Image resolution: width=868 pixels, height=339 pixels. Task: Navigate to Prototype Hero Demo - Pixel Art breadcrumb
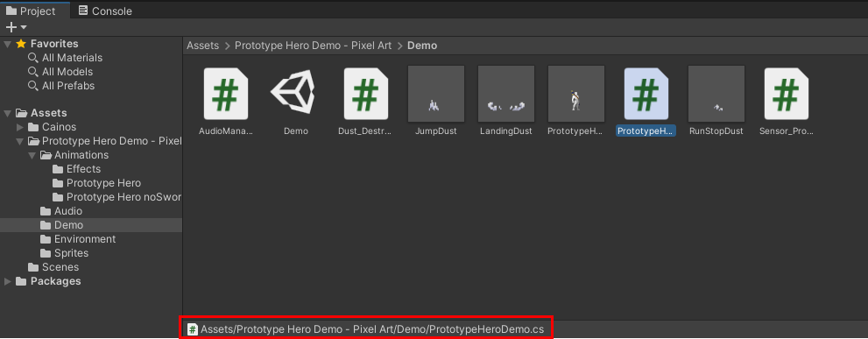click(313, 46)
